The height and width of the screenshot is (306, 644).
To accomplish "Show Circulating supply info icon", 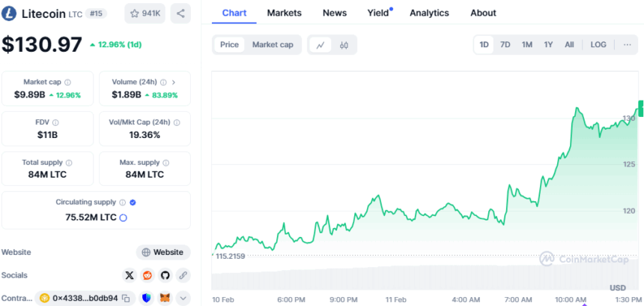I will tap(122, 202).
